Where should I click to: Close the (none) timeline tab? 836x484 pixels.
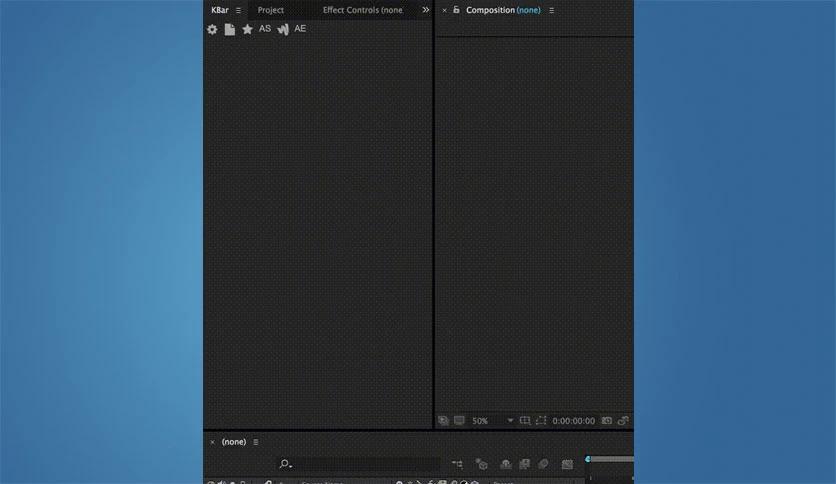tap(212, 442)
